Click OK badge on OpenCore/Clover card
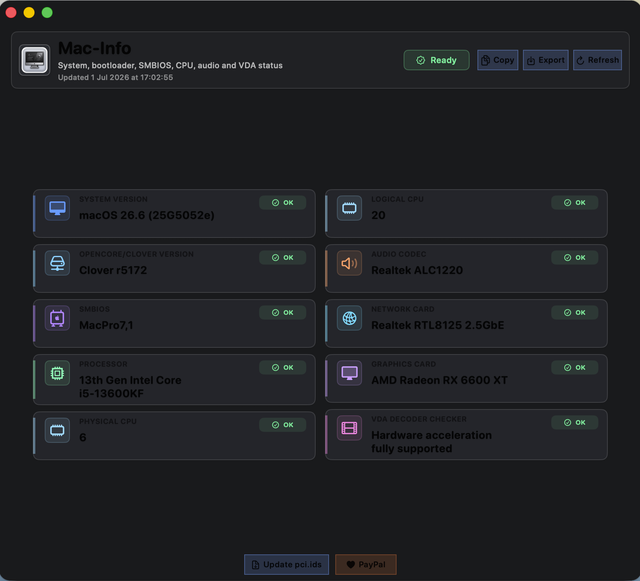The width and height of the screenshot is (640, 581). pyautogui.click(x=282, y=258)
